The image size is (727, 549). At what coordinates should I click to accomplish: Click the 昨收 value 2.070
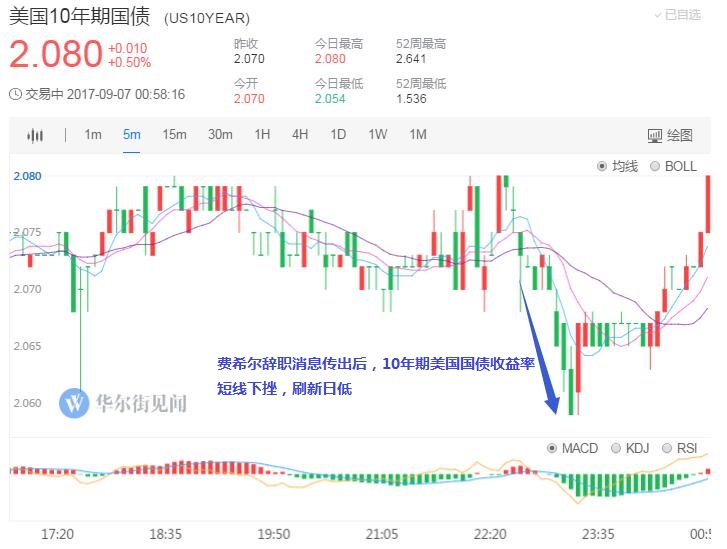(249, 59)
